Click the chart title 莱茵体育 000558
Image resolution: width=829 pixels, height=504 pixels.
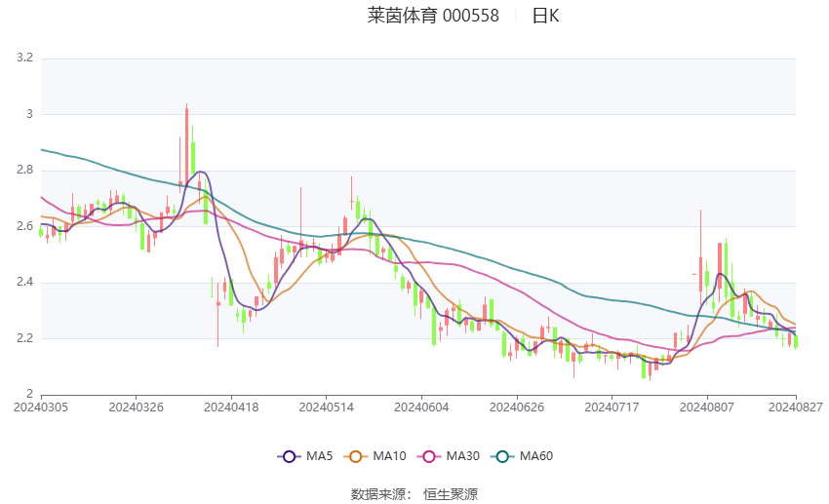point(433,16)
